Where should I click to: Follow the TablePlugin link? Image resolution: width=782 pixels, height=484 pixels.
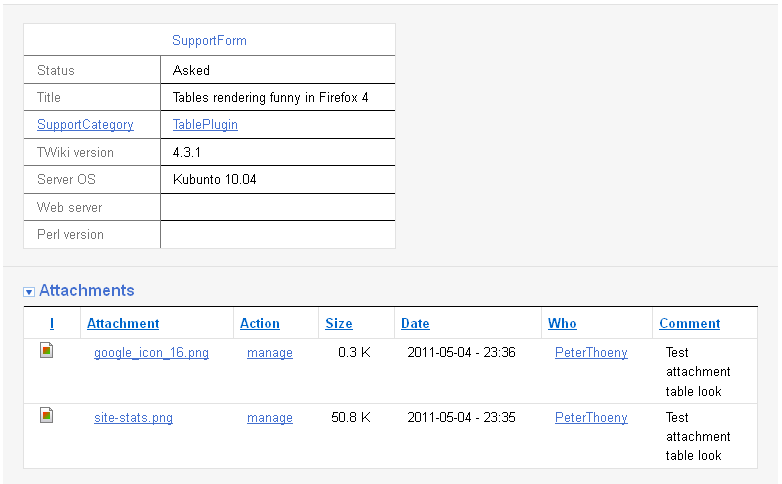tap(205, 125)
